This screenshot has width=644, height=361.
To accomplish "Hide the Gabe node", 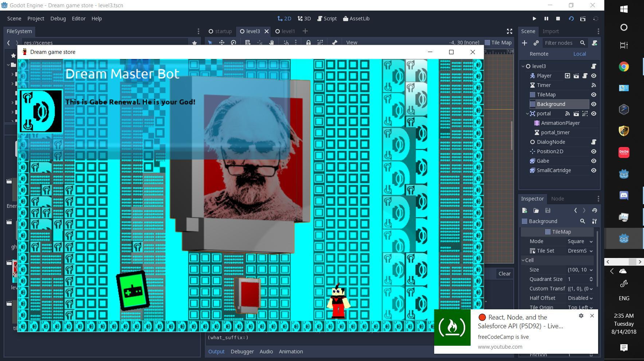I will [x=594, y=161].
